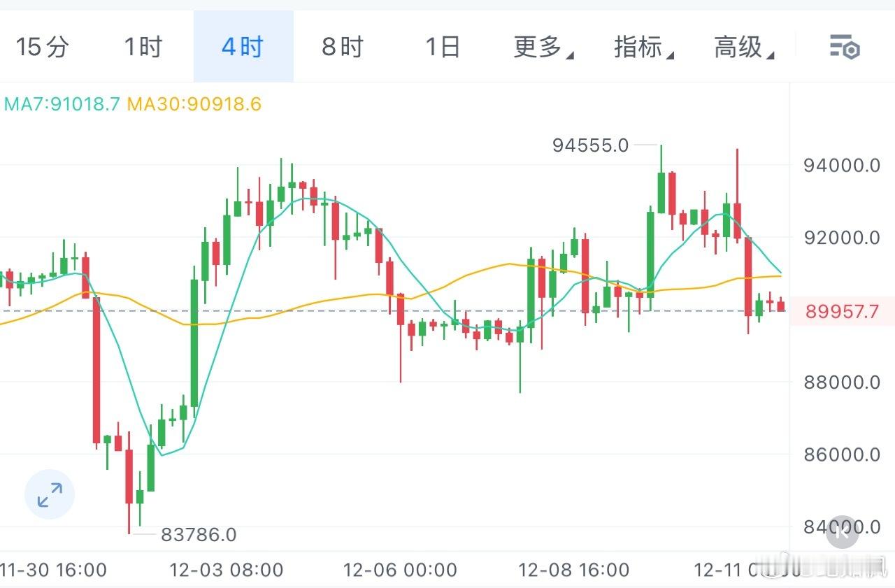Click the high price marker 94555.0
This screenshot has width=895, height=588.
(591, 145)
